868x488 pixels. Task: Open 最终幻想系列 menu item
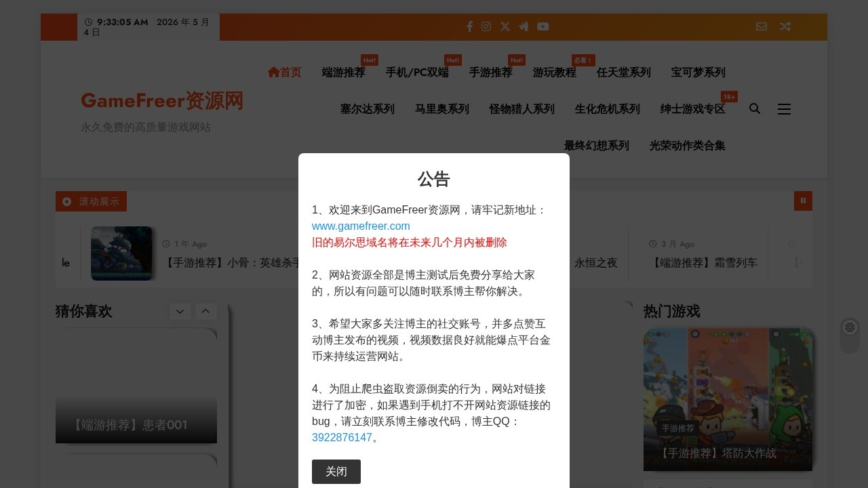(x=597, y=146)
